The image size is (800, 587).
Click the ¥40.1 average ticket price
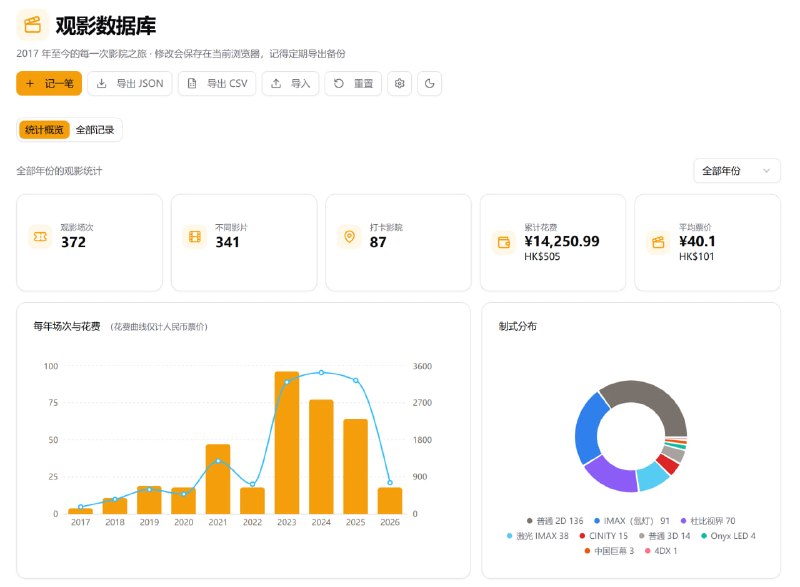point(697,241)
